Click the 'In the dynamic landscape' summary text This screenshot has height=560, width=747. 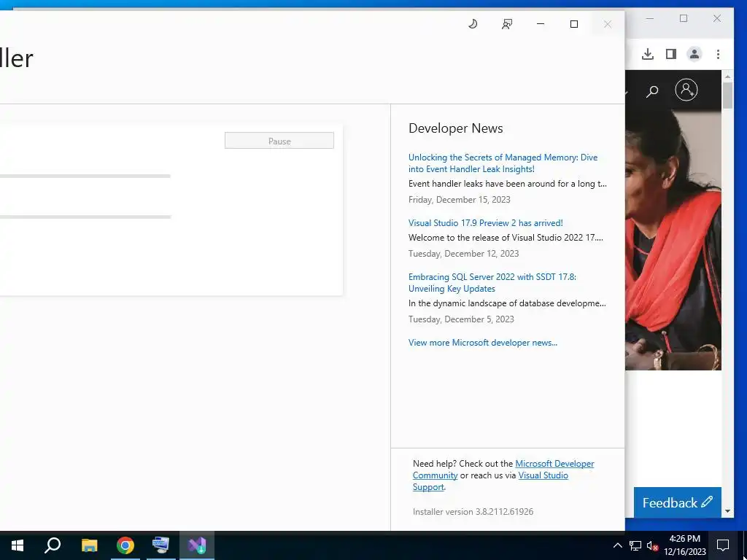click(507, 303)
